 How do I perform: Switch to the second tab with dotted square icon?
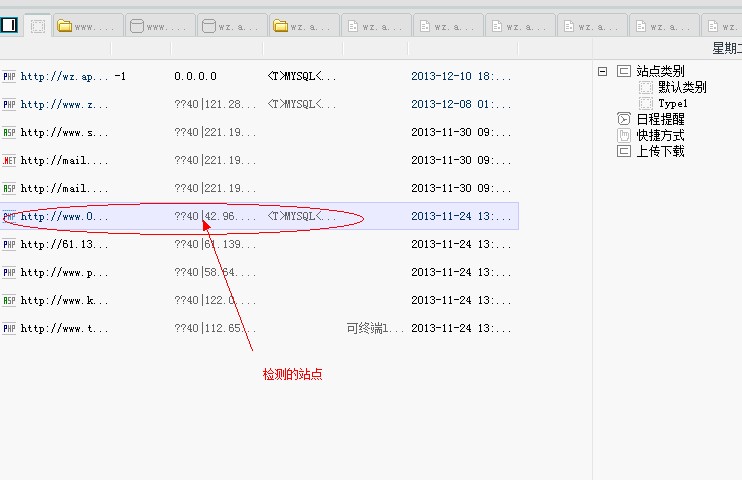click(38, 26)
